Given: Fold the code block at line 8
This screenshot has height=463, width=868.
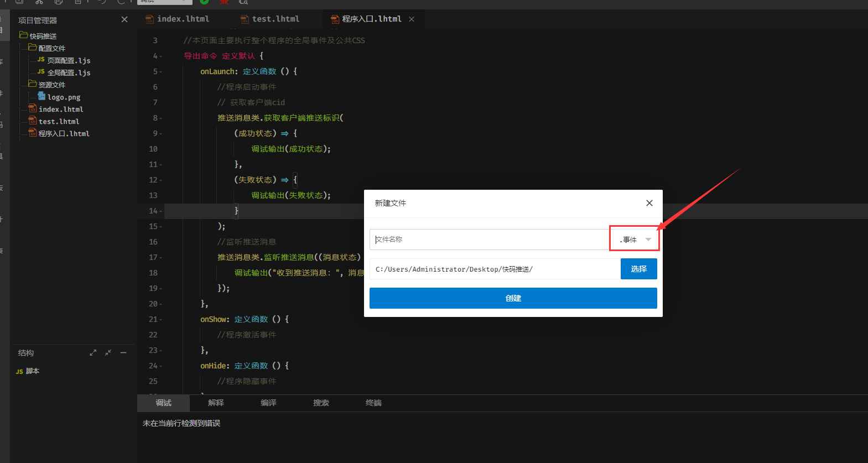Looking at the screenshot, I should (160, 118).
